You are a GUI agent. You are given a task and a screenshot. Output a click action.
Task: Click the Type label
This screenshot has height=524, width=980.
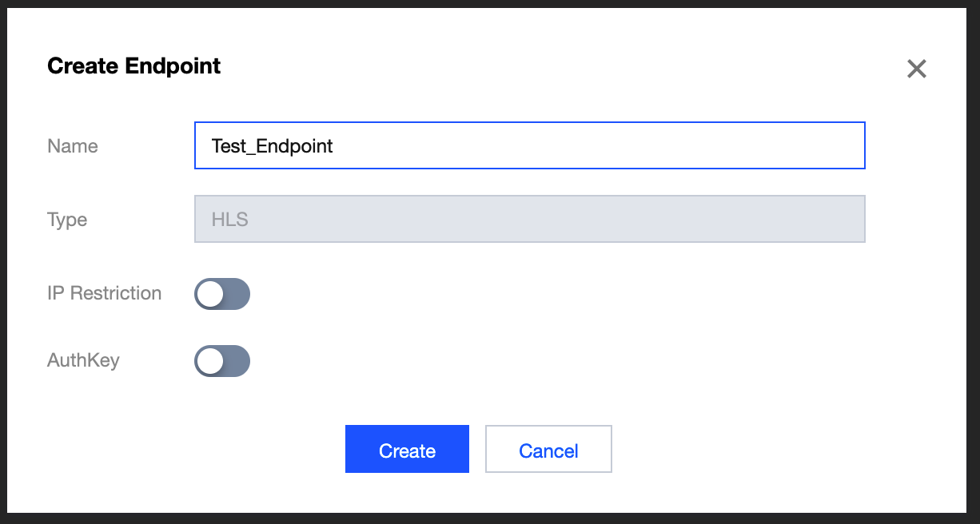point(67,220)
